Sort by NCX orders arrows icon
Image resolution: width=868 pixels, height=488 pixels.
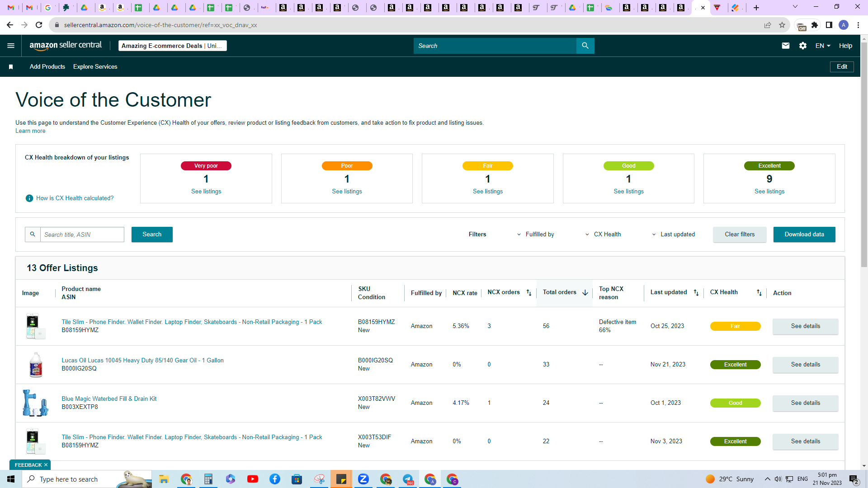pos(529,293)
